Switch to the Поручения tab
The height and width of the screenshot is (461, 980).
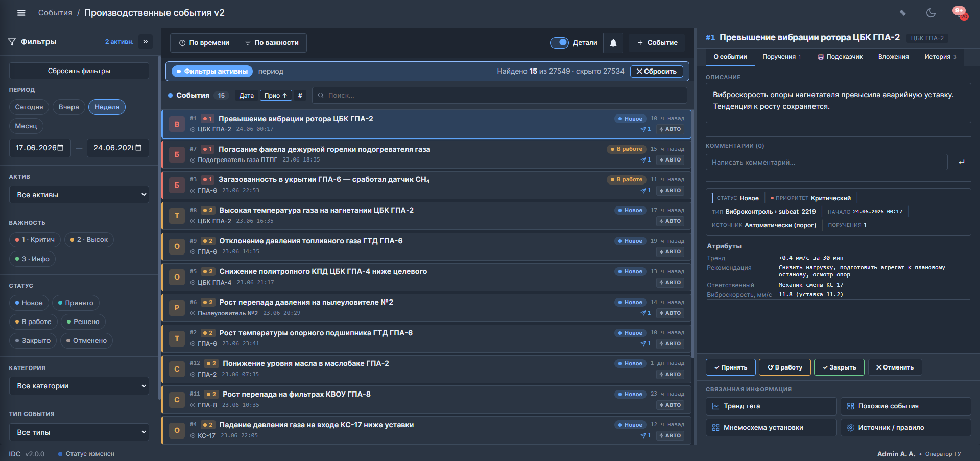[x=782, y=57]
